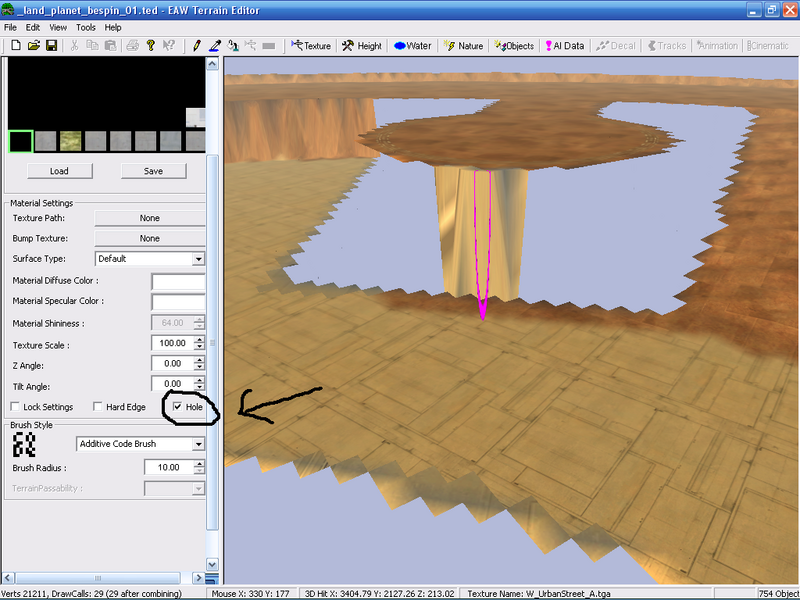Decrease Texture Scale with down arrow

tap(199, 346)
